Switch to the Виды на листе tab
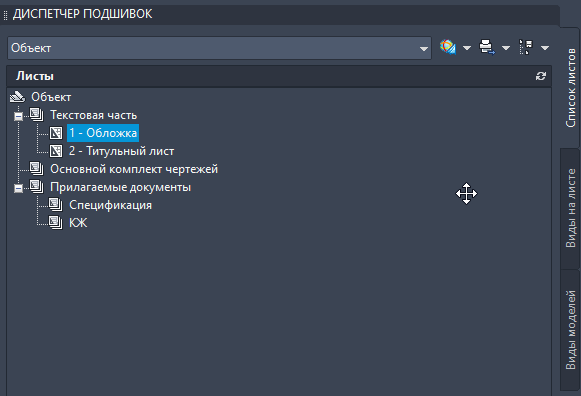This screenshot has width=581, height=396. pyautogui.click(x=570, y=209)
